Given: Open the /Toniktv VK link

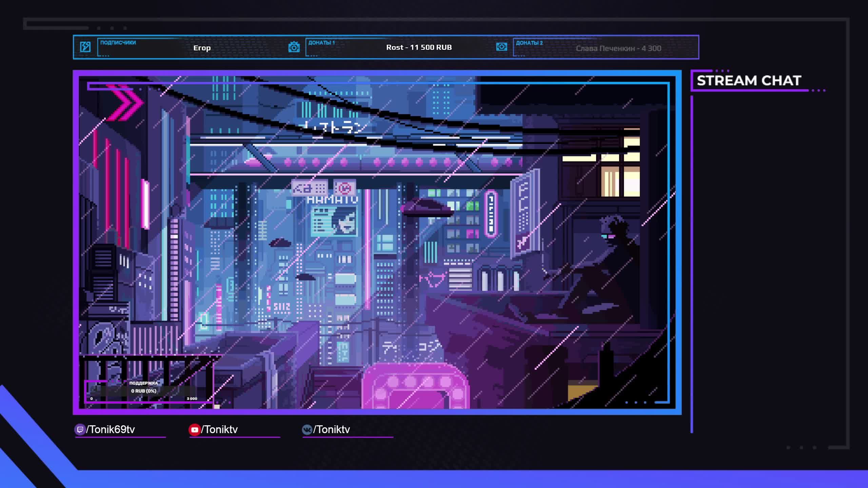Looking at the screenshot, I should [331, 430].
